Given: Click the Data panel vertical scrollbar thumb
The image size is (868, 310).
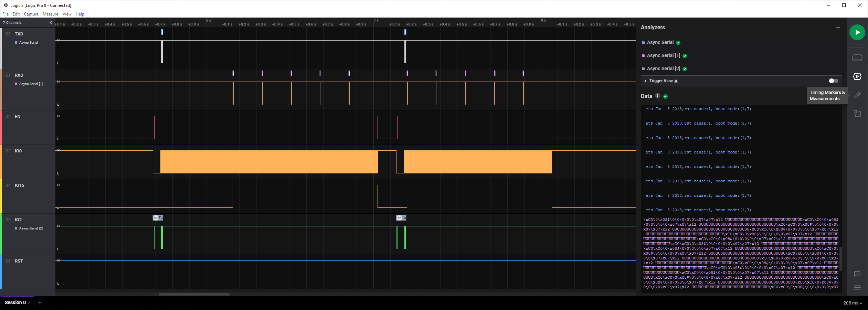Looking at the screenshot, I should pyautogui.click(x=840, y=259).
